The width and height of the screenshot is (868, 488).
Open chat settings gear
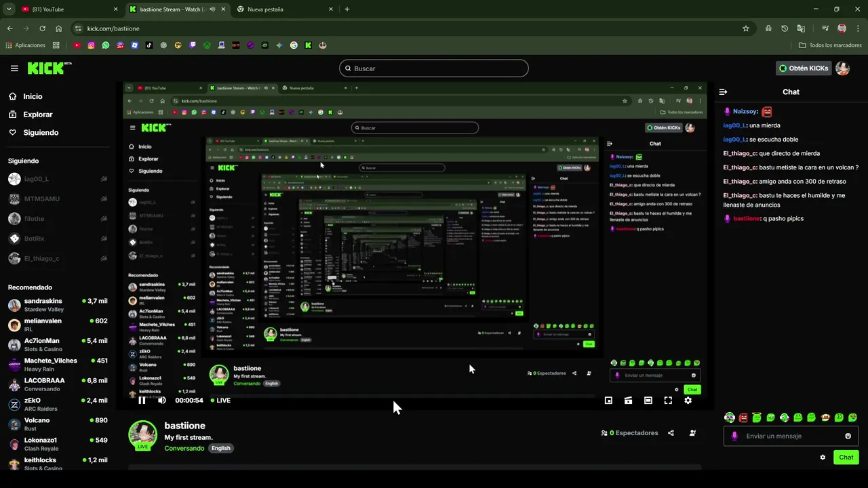(x=823, y=457)
